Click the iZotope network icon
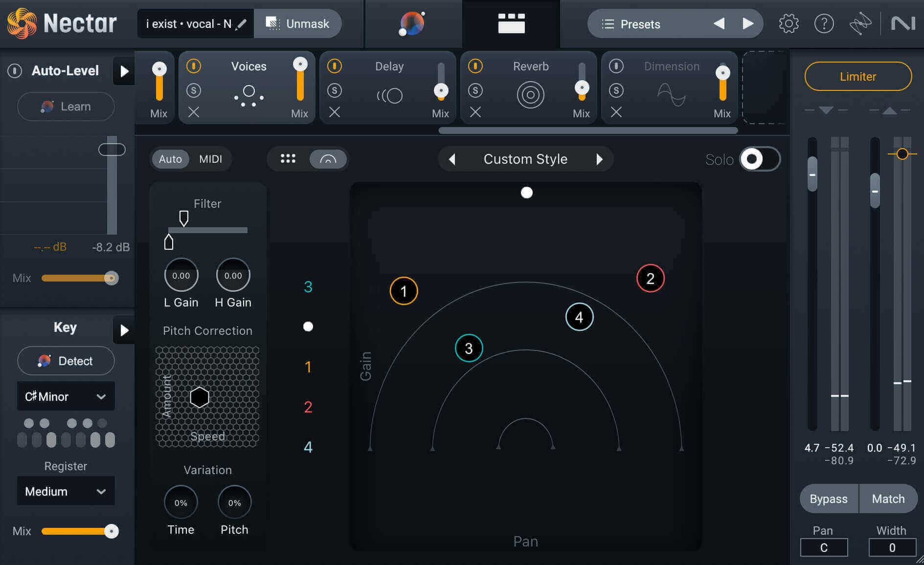 [x=860, y=23]
